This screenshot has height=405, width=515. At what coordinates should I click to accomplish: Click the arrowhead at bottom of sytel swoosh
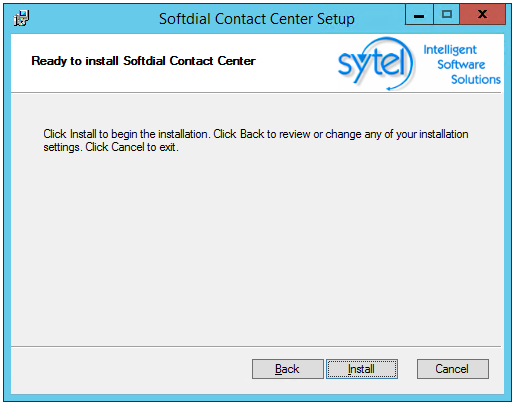coord(389,89)
